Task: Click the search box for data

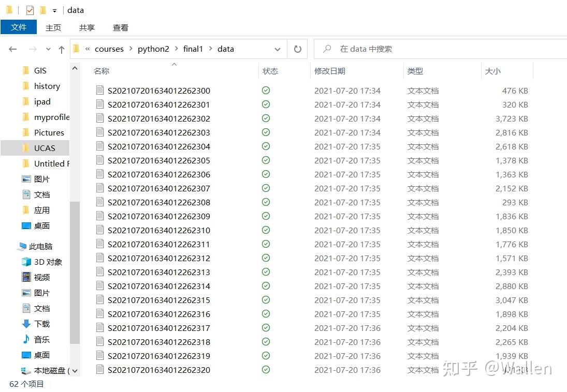Action: point(440,49)
